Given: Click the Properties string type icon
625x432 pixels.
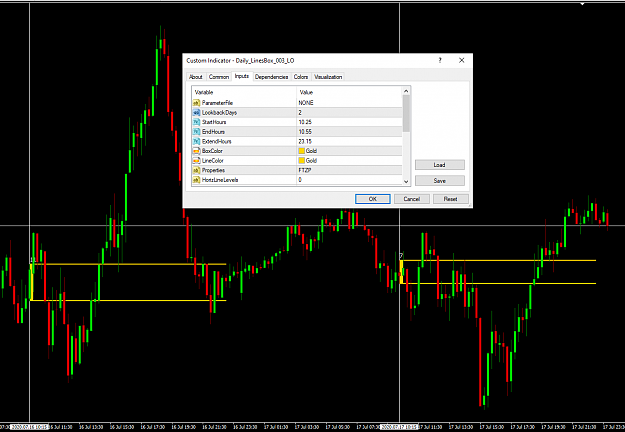Looking at the screenshot, I should click(x=196, y=170).
